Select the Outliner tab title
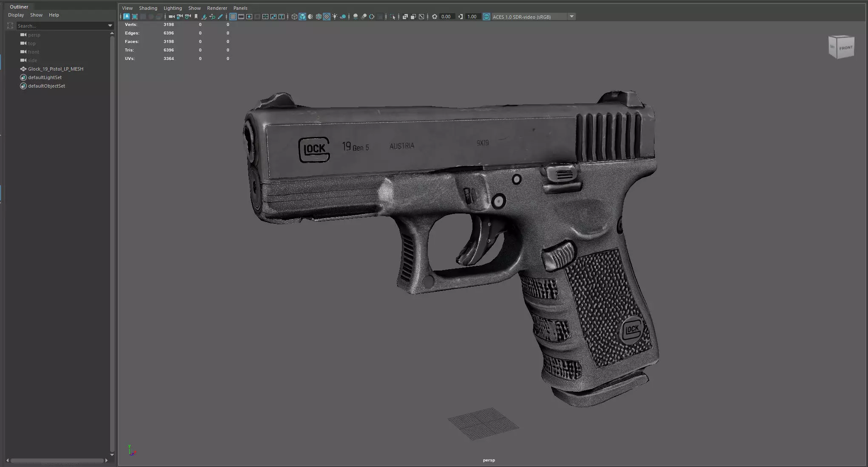Viewport: 868px width, 467px height. pos(19,7)
